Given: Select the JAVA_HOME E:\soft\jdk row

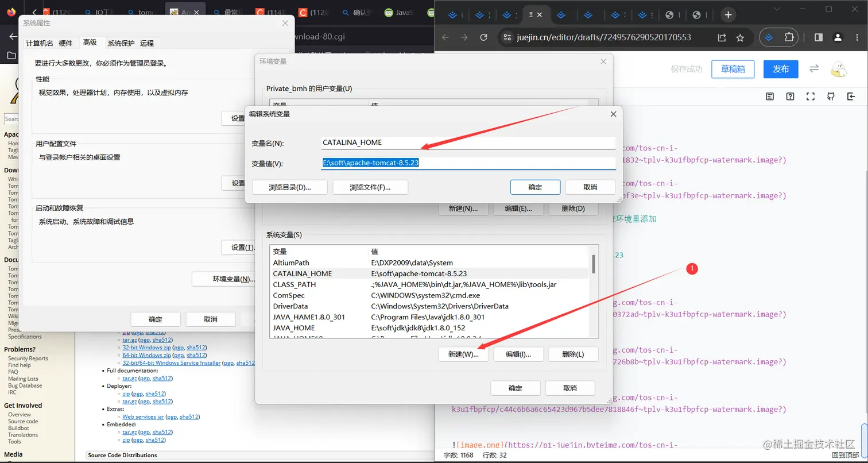Looking at the screenshot, I should pos(429,328).
